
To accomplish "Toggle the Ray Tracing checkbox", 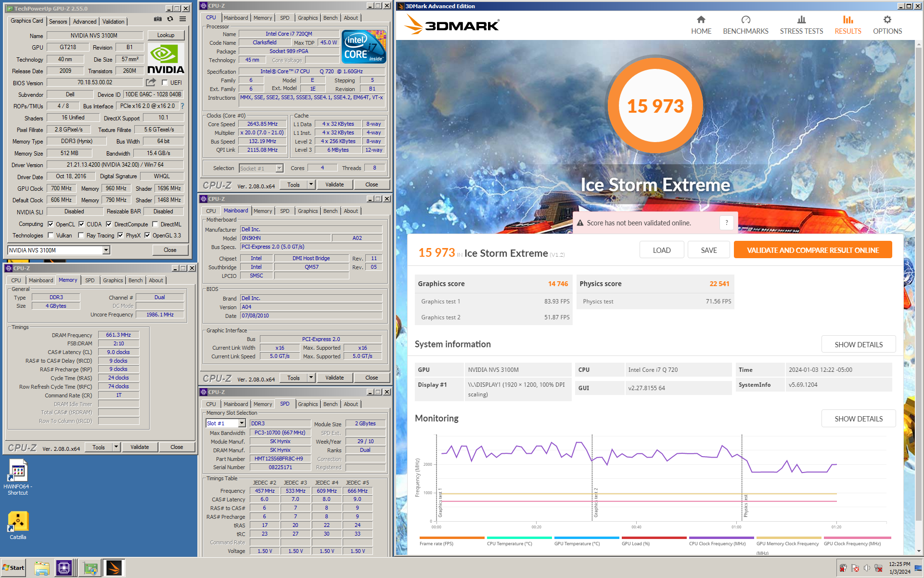I will (81, 236).
